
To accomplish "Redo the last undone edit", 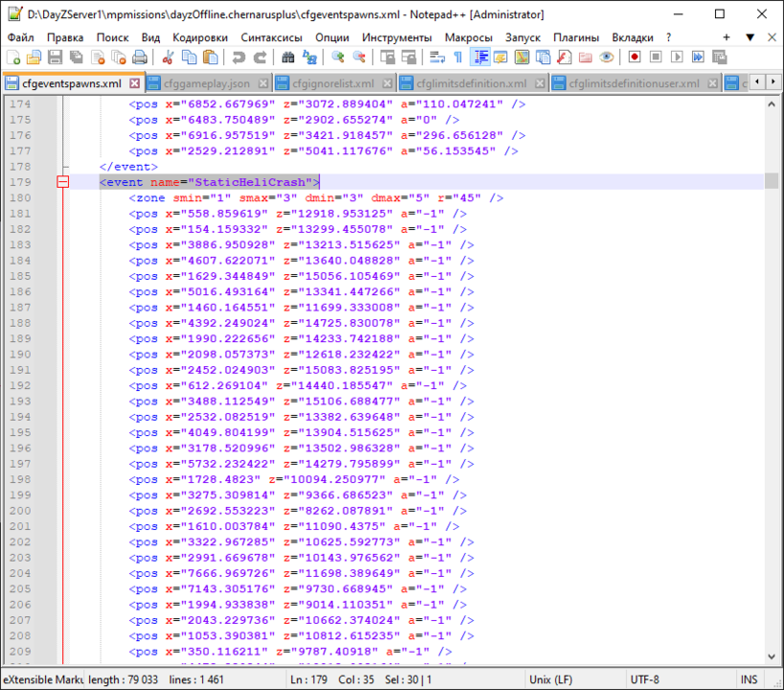I will (260, 57).
